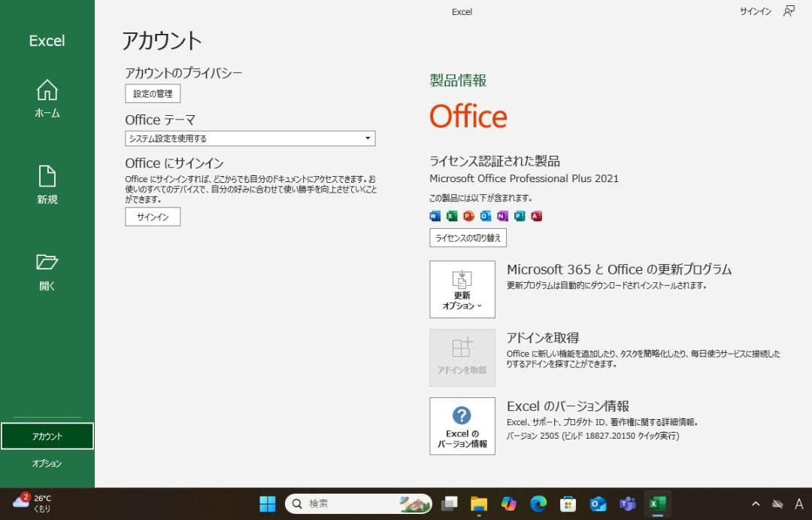Click the Excel icon in the taskbar
812x520 pixels.
point(658,504)
